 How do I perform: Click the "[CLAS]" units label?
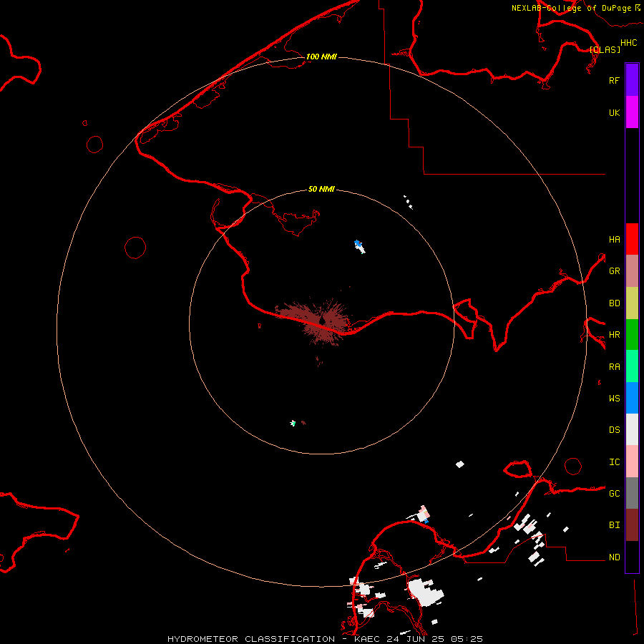coord(605,49)
